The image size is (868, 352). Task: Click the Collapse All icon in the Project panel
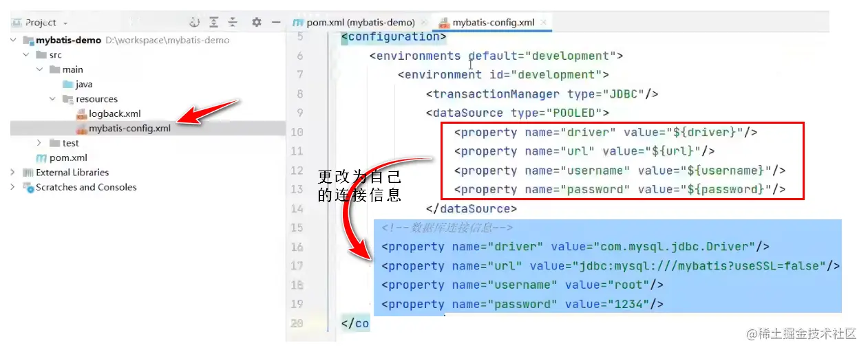tap(233, 23)
